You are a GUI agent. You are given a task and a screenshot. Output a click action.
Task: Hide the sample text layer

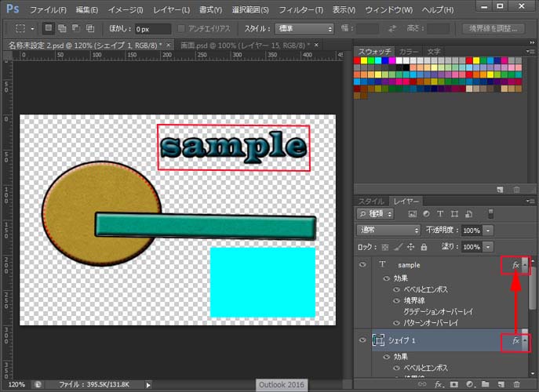click(362, 265)
